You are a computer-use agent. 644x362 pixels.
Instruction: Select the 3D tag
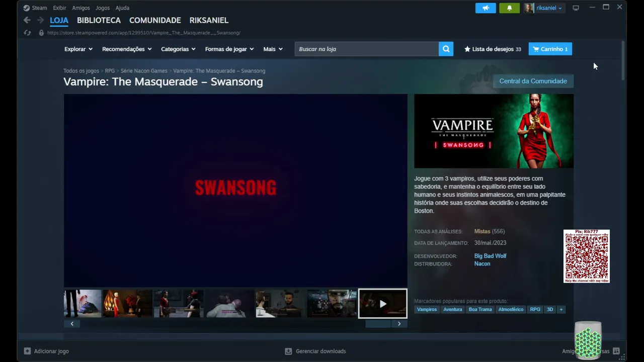pyautogui.click(x=550, y=309)
